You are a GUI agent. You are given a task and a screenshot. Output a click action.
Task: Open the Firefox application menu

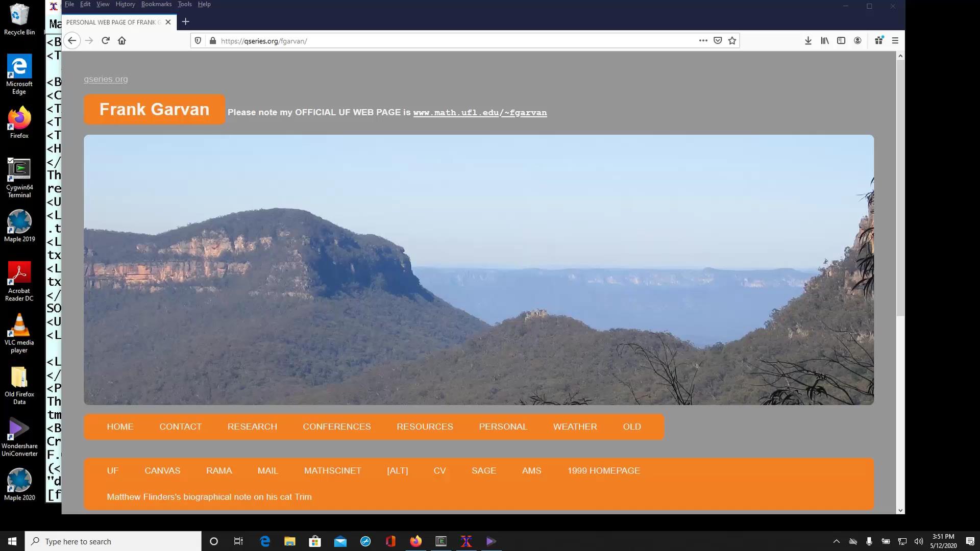895,40
